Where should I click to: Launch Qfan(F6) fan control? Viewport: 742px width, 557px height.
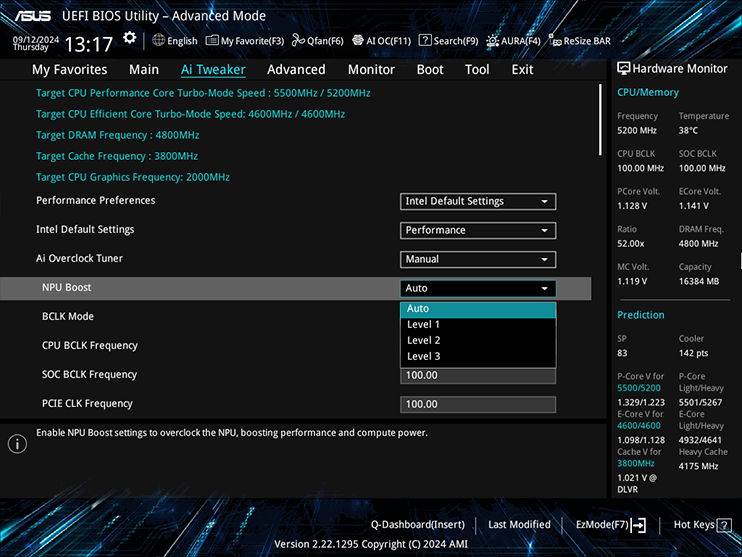pyautogui.click(x=317, y=41)
